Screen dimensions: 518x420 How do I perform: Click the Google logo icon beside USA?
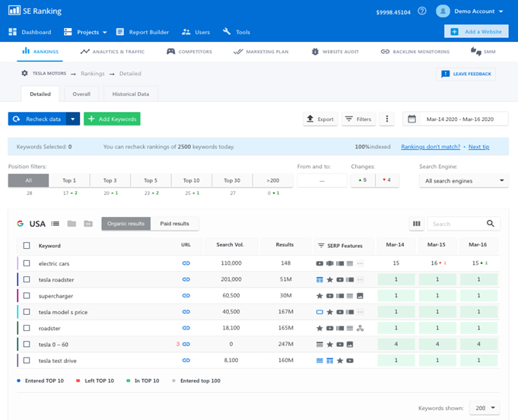point(20,224)
